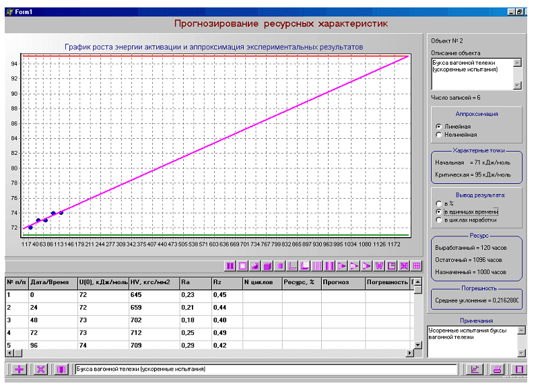Image resolution: width=538 pixels, height=392 pixels.
Task: Click Rz value 0,49 in row 4
Action: (x=220, y=333)
